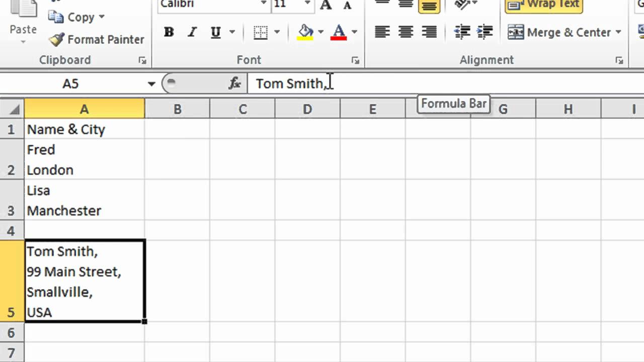Click the formula bar resize circle handle
This screenshot has width=644, height=362.
point(171,82)
